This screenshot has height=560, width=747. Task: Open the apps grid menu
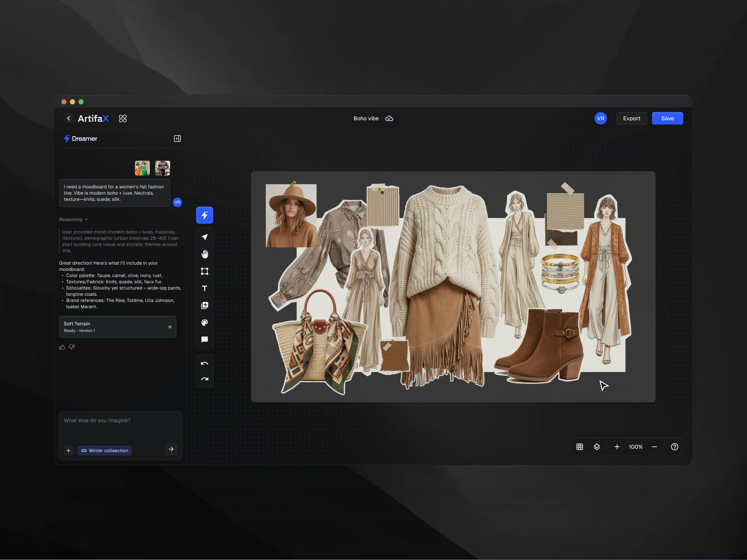point(123,118)
